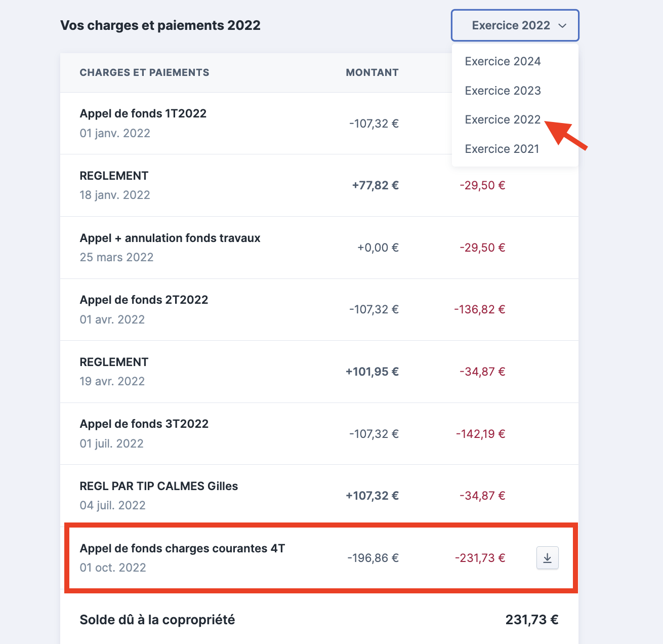Click the MONTANT column header
Viewport: 663px width, 644px height.
[372, 72]
